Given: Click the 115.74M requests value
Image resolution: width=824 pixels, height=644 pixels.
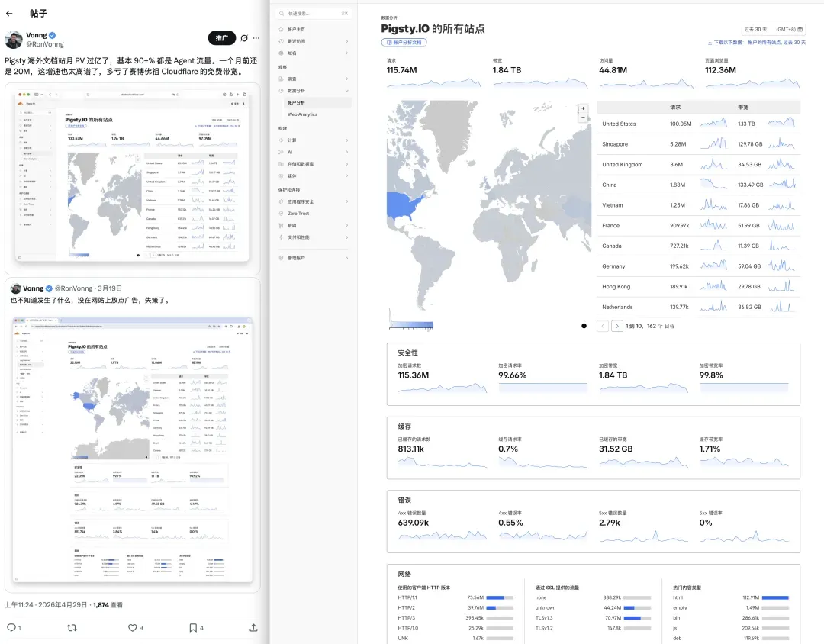Looking at the screenshot, I should [x=401, y=70].
